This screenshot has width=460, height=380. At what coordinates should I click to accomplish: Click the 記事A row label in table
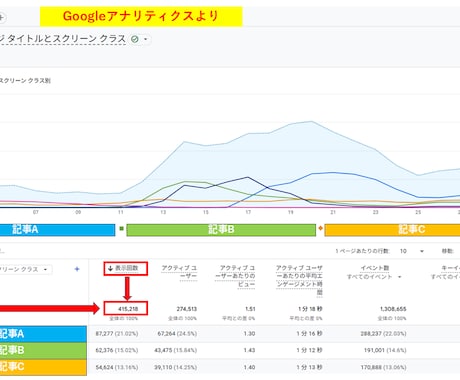43,334
